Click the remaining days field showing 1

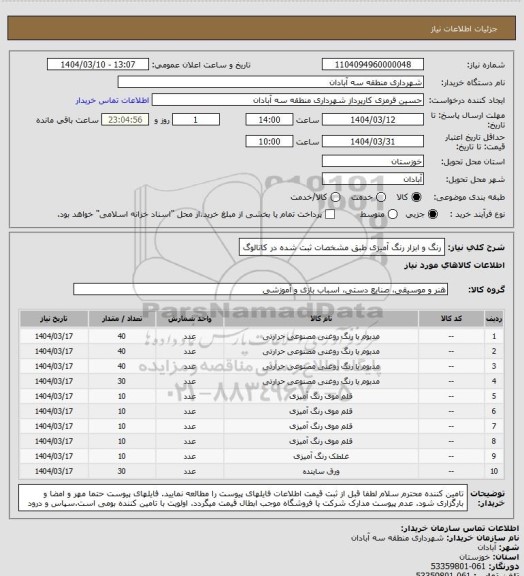196,120
